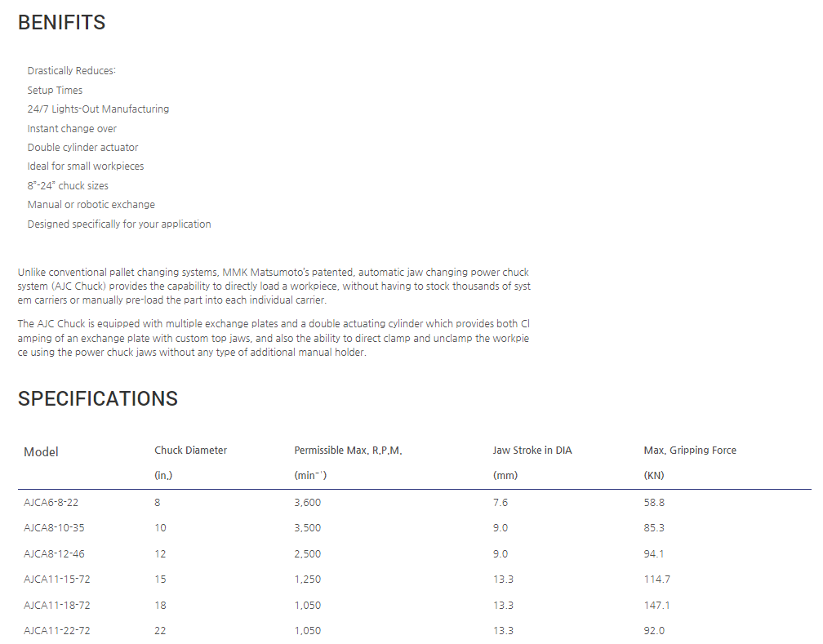Click paragraph beginning "The AJC Chuck is equipped"

[274, 338]
